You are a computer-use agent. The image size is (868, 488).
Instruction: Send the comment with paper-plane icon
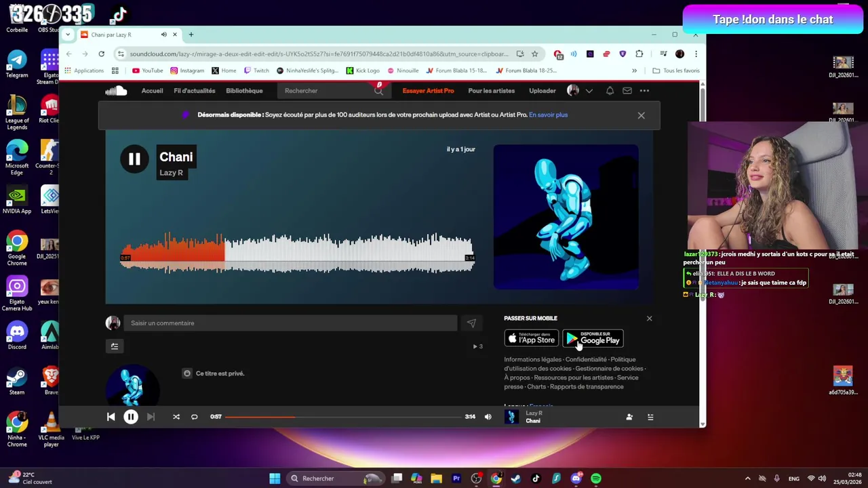(471, 323)
